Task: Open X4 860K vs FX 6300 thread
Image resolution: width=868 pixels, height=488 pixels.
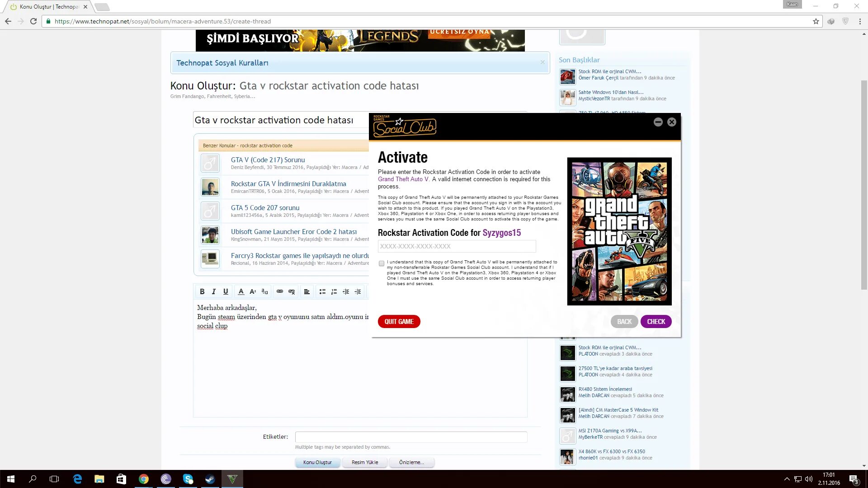Action: coord(612,451)
